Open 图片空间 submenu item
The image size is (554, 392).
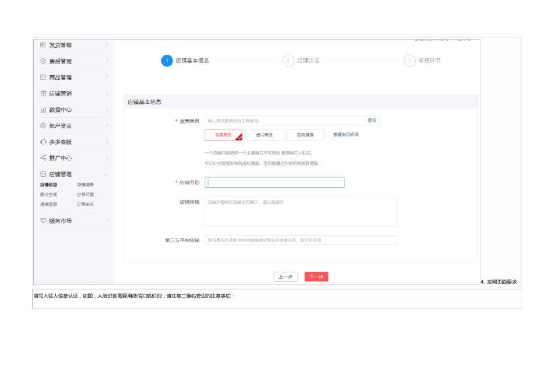pos(48,194)
